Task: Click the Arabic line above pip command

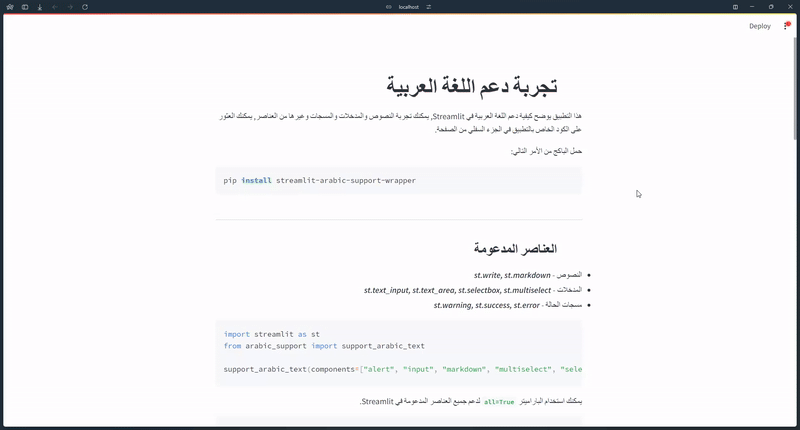Action: click(x=546, y=151)
